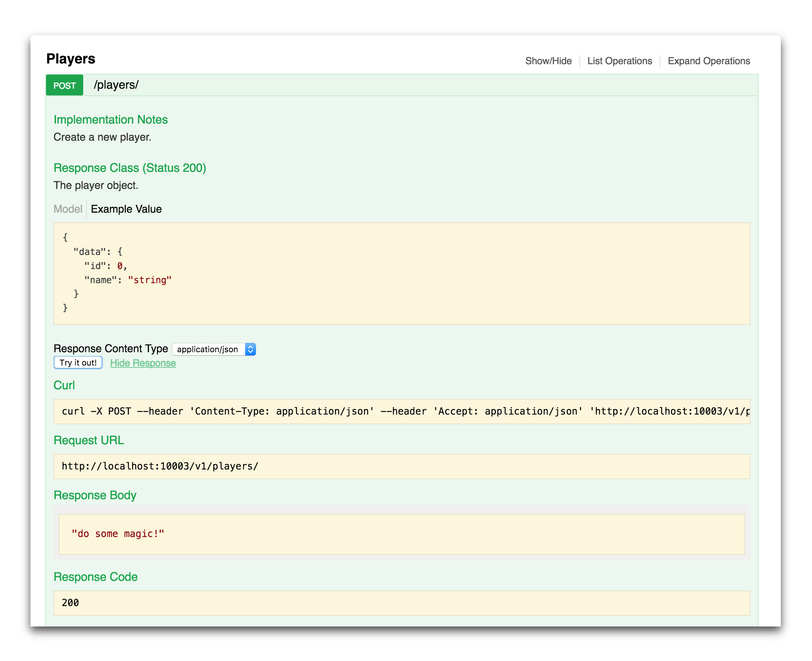Screen dimensions: 812x661
Task: Click the Players section heading
Action: pos(71,59)
